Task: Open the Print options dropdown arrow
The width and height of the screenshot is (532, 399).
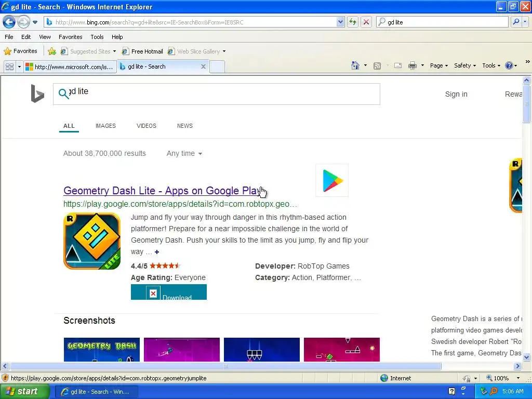Action: (422, 65)
